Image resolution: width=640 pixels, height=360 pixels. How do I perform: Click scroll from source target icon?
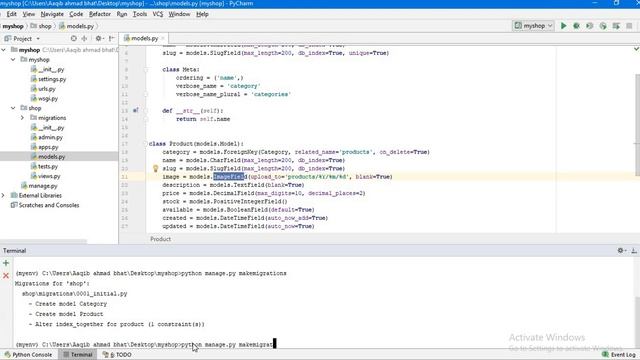[x=73, y=38]
